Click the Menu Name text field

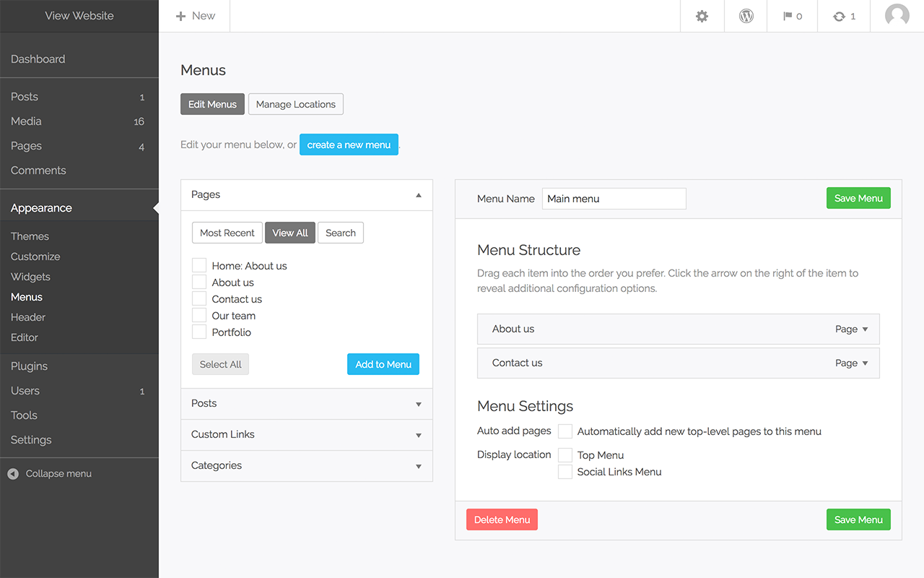pos(614,199)
